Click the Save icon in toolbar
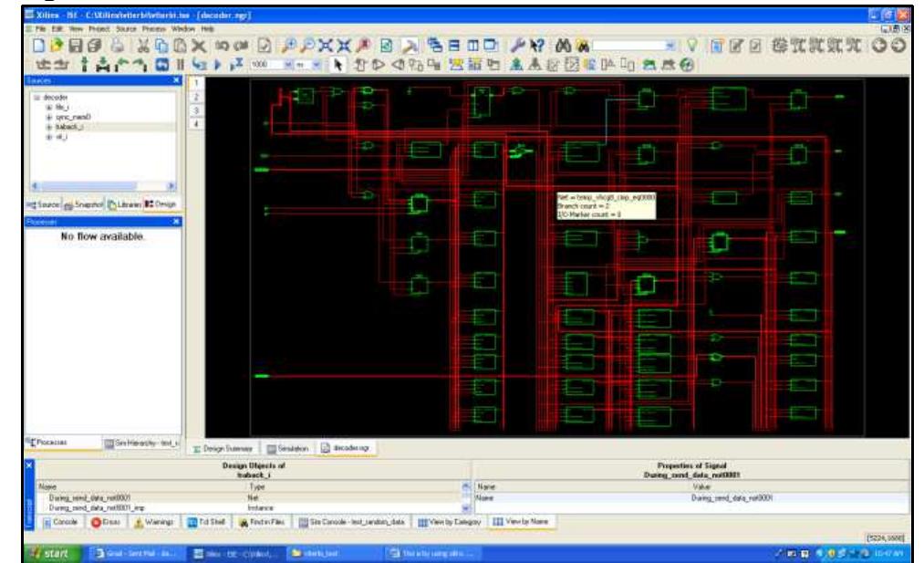Viewport: 924px width, 563px height. tap(76, 46)
